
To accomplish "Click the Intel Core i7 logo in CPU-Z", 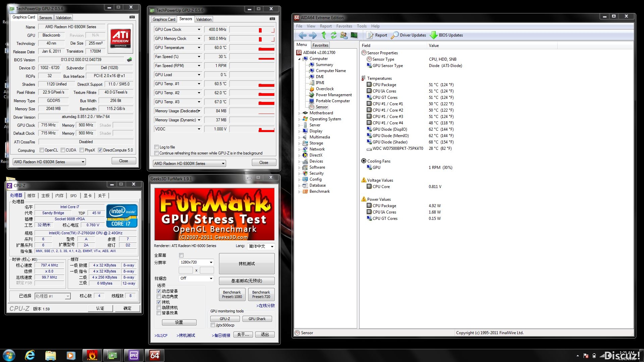I will tap(122, 216).
